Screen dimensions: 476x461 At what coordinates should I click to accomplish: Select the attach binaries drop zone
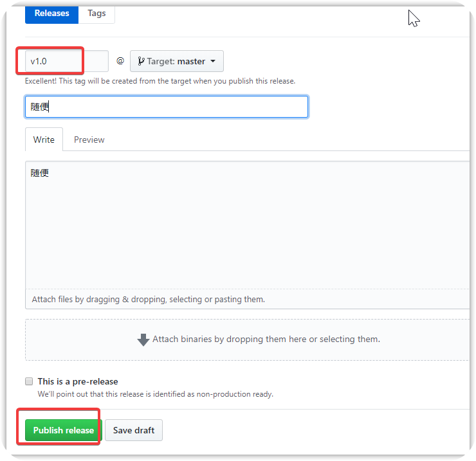pos(248,339)
